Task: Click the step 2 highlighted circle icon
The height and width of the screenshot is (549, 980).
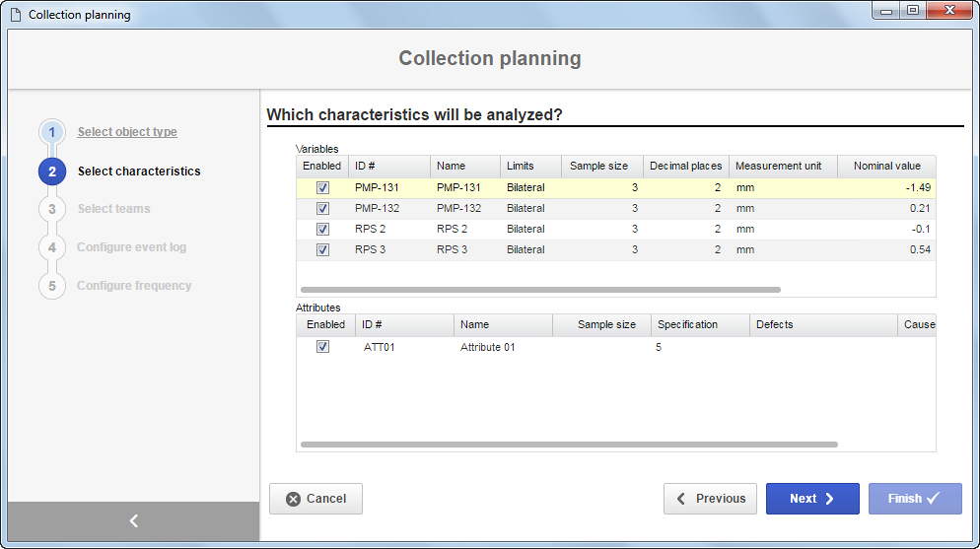Action: coord(52,172)
